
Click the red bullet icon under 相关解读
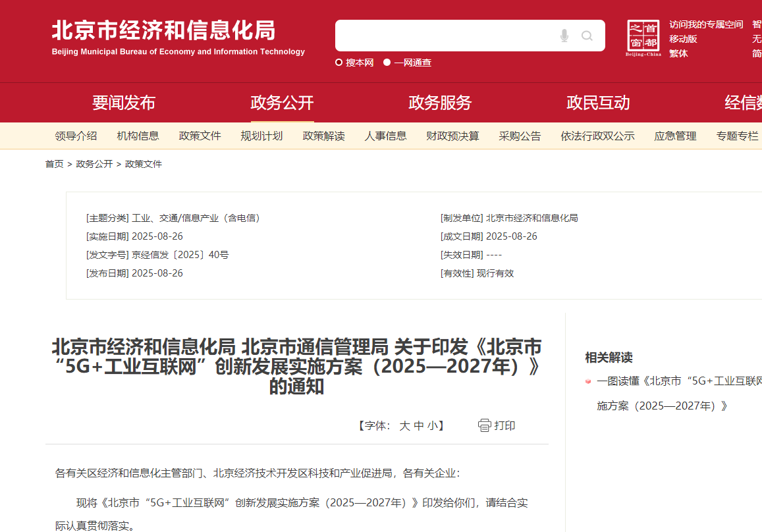(x=588, y=381)
